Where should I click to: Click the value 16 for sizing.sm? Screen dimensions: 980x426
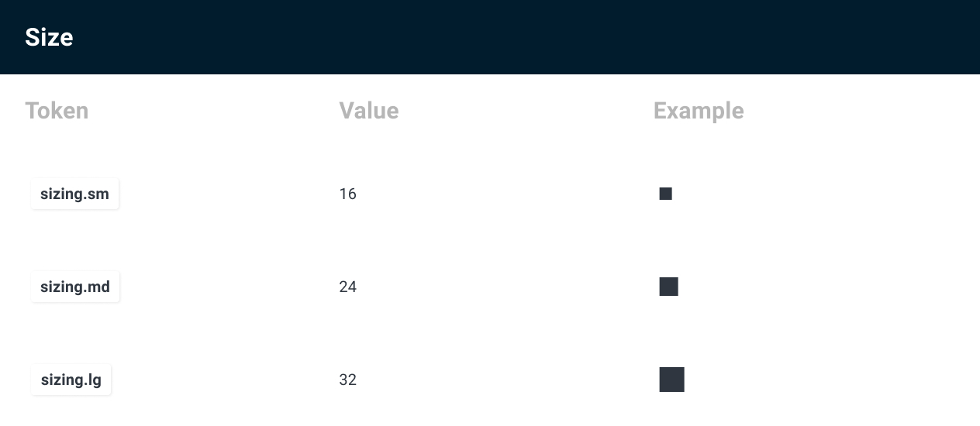click(x=347, y=194)
